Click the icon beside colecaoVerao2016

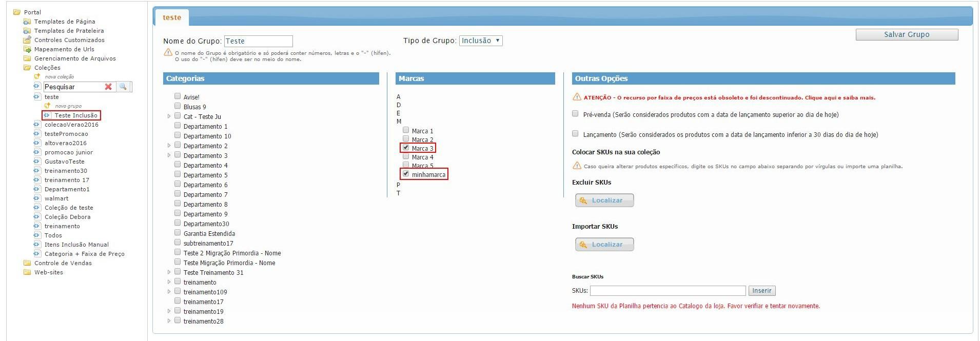(37, 125)
